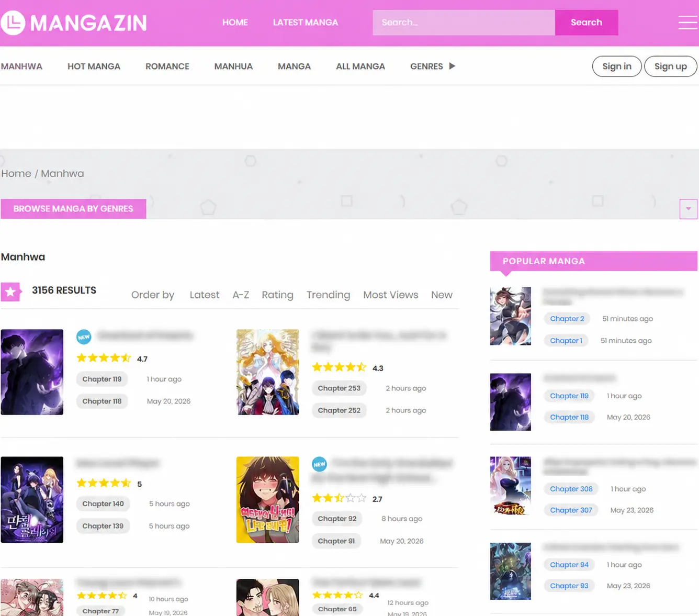Click the NEW badge next to the 4.7-rated title
The height and width of the screenshot is (616, 699).
coord(84,337)
